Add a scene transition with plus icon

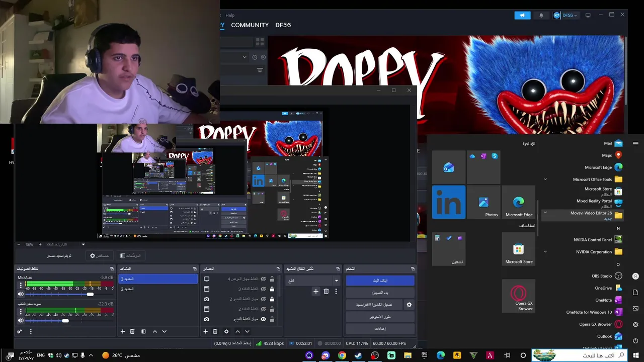316,291
